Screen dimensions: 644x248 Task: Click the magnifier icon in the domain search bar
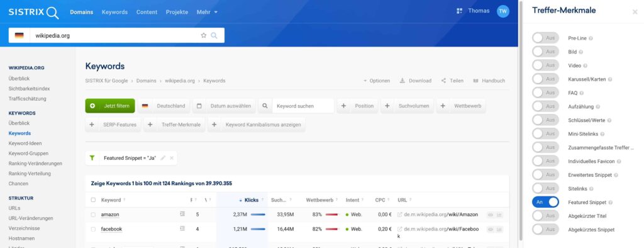214,35
